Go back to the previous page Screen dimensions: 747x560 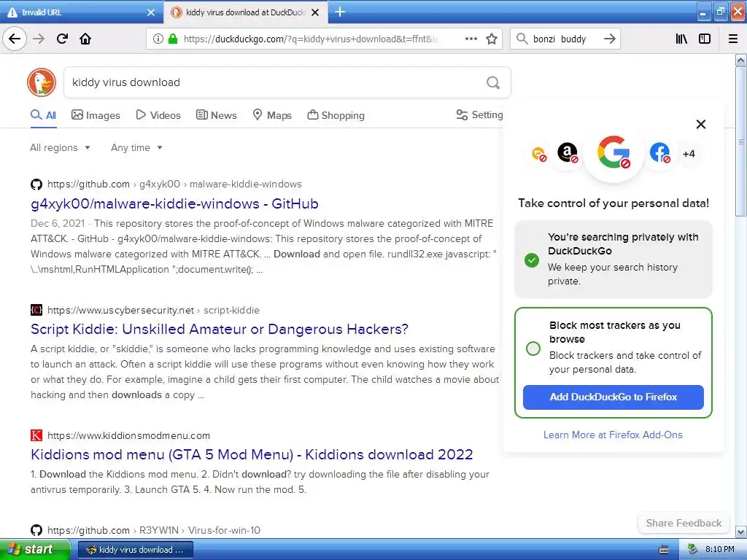pos(15,39)
